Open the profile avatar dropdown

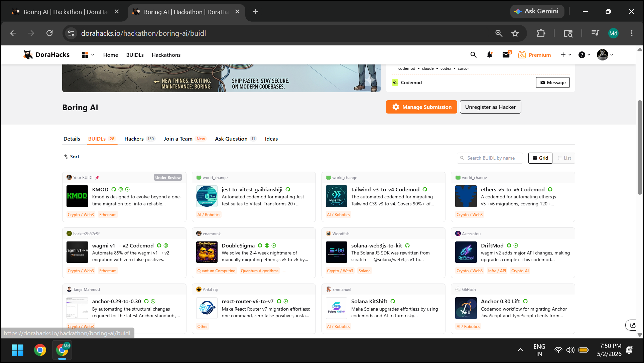605,55
